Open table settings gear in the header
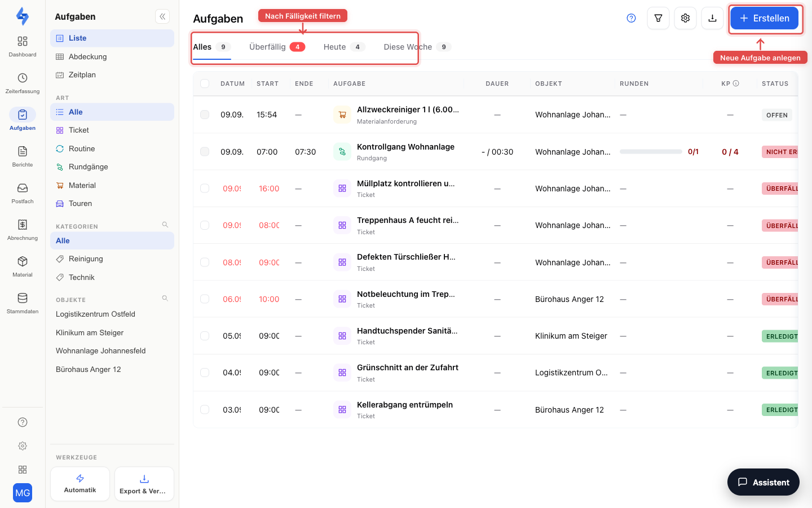 pos(685,18)
